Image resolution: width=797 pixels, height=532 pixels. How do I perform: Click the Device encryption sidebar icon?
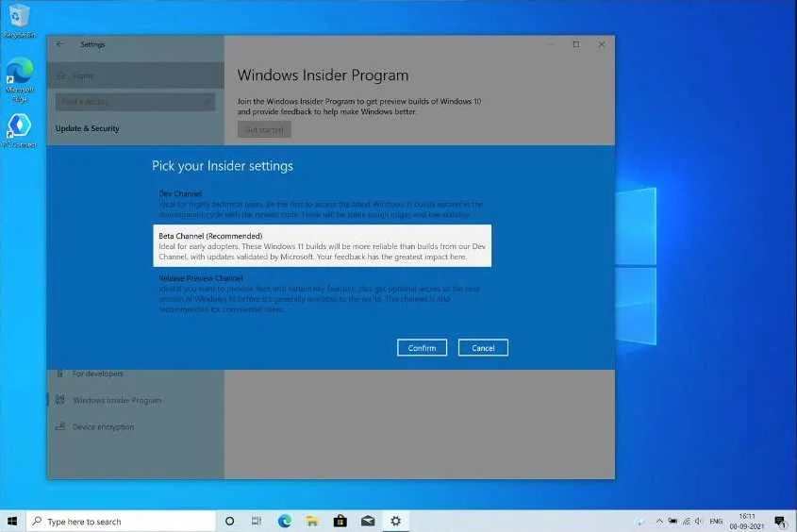[60, 426]
